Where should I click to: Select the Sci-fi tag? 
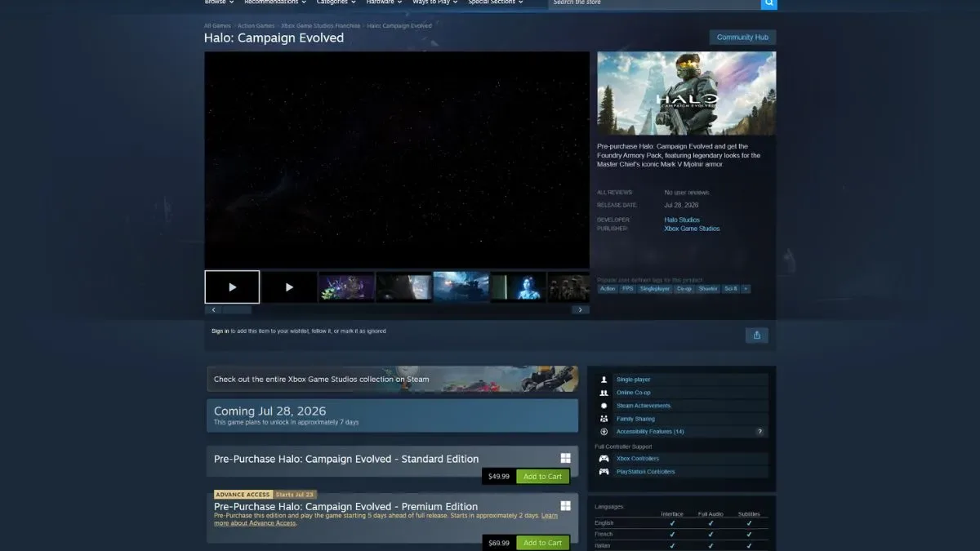click(730, 289)
